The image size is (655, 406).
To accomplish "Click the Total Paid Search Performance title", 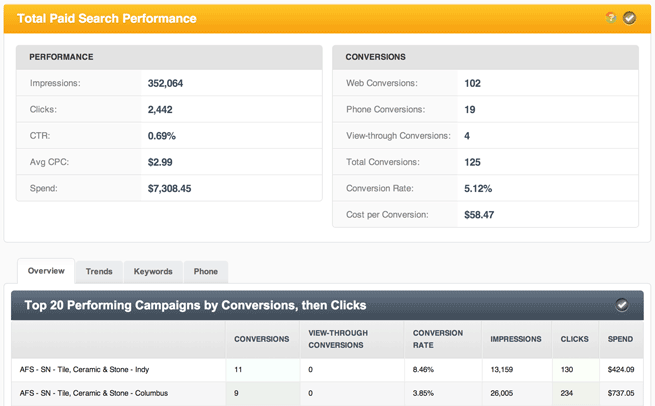I will [107, 18].
